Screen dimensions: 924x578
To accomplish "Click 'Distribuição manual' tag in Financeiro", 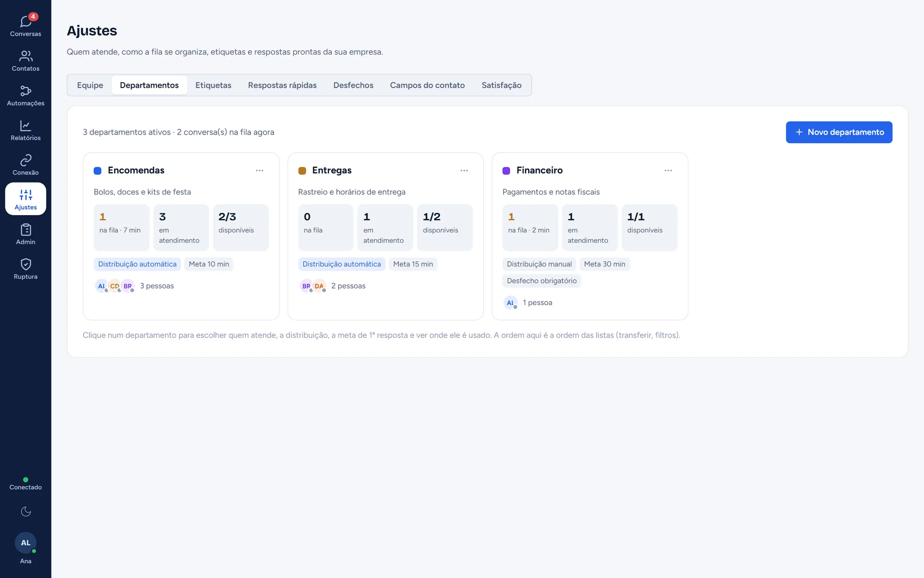I will (539, 264).
